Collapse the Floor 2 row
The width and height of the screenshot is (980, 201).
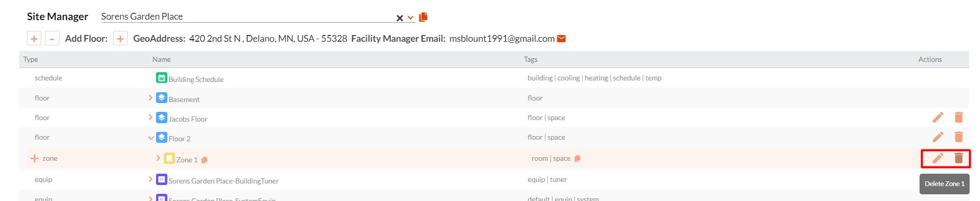(x=151, y=138)
